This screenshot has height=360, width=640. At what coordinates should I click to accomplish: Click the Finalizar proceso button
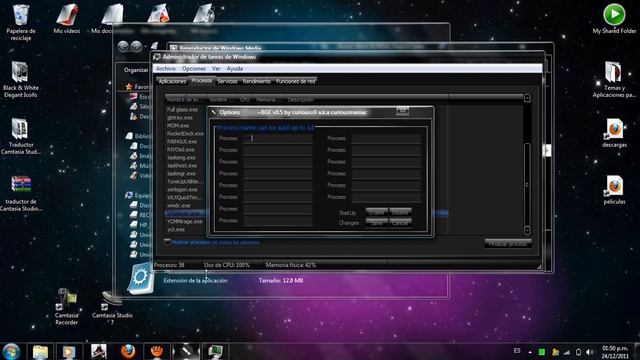tap(508, 243)
